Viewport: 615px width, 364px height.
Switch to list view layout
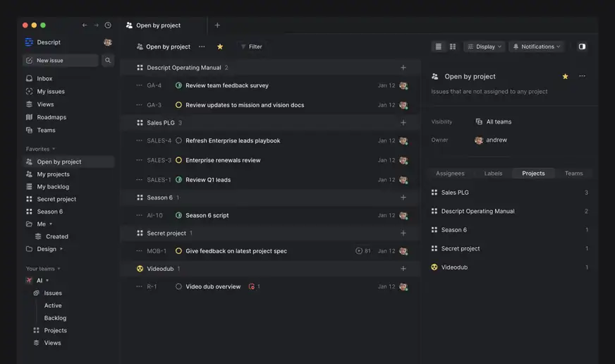click(x=439, y=47)
